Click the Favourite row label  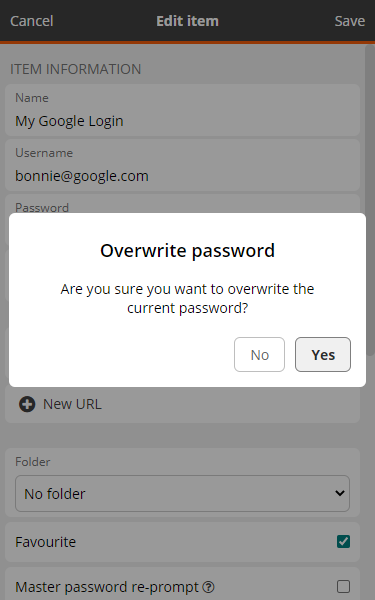click(46, 542)
